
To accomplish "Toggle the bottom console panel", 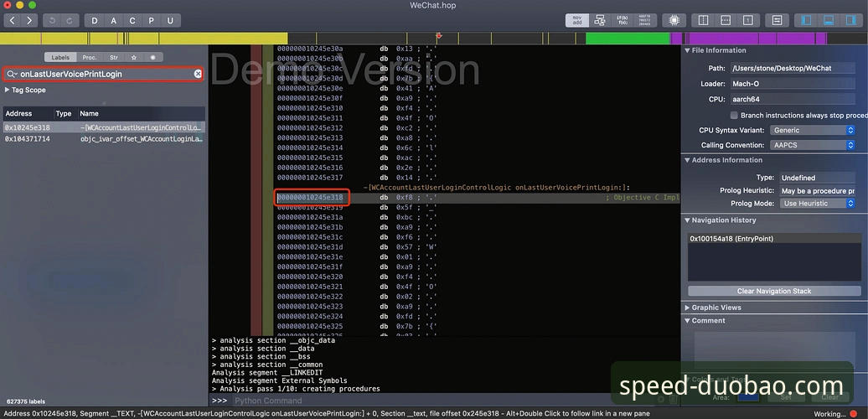I will tap(829, 20).
